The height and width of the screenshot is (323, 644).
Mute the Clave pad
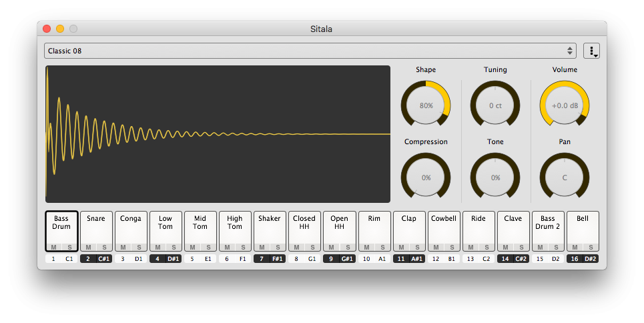505,247
